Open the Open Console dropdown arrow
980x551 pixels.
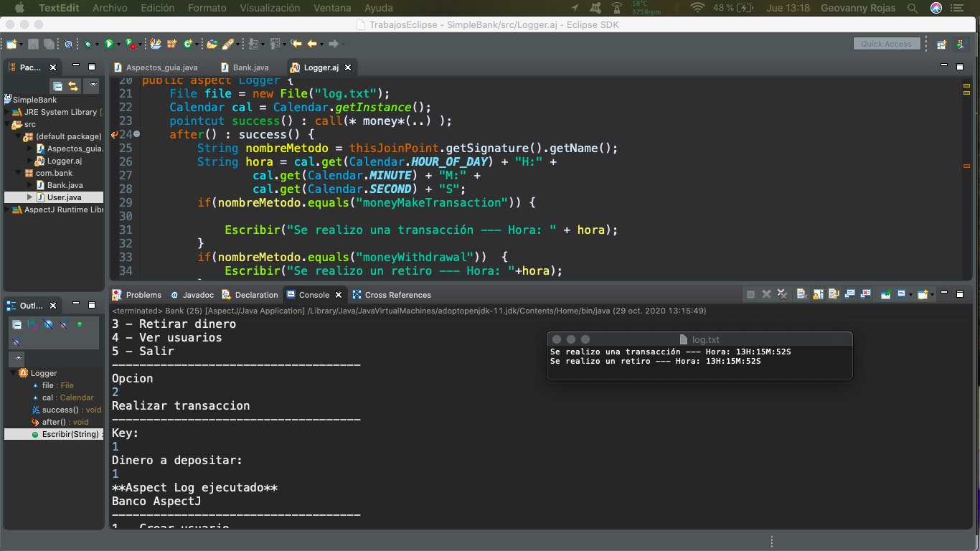pyautogui.click(x=933, y=295)
